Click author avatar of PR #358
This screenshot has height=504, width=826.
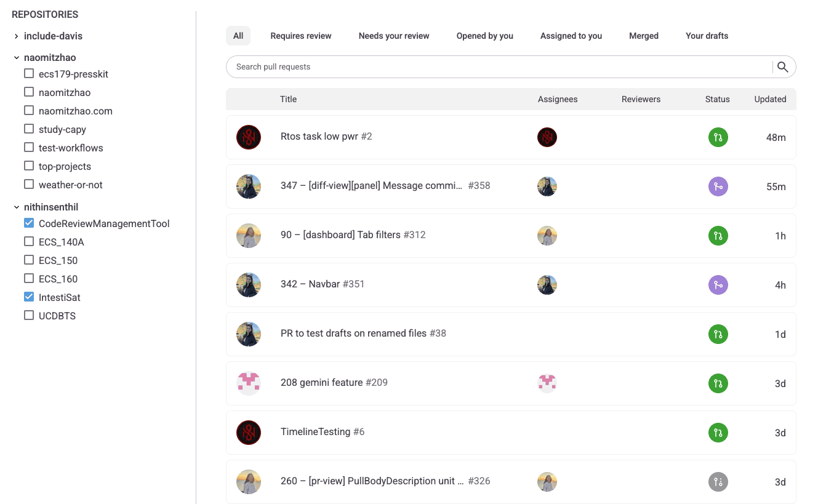249,186
